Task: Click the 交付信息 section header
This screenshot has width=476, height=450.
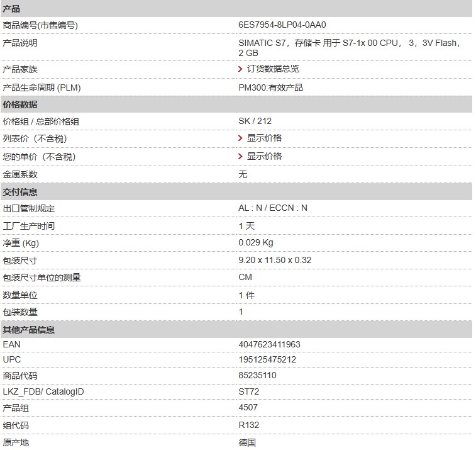Action: coord(20,192)
